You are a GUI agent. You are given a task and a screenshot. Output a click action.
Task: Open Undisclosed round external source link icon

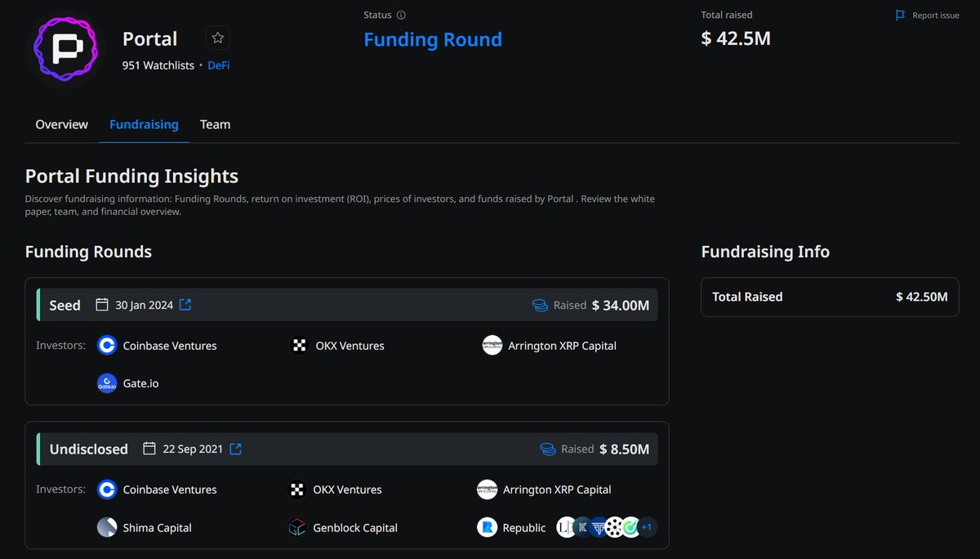tap(235, 449)
